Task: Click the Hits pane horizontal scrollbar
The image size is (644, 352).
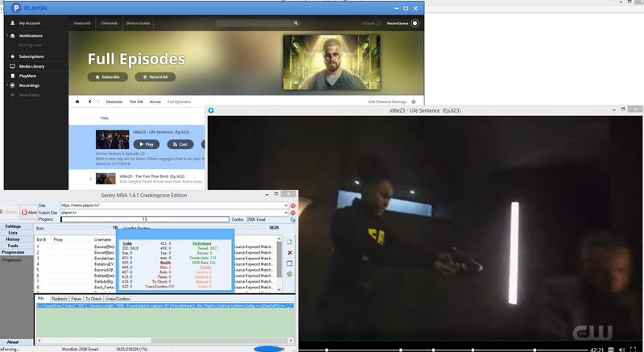Action: point(164,341)
